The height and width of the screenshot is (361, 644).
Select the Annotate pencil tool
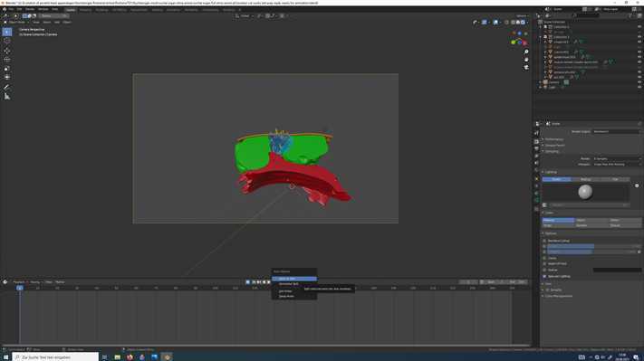click(7, 87)
